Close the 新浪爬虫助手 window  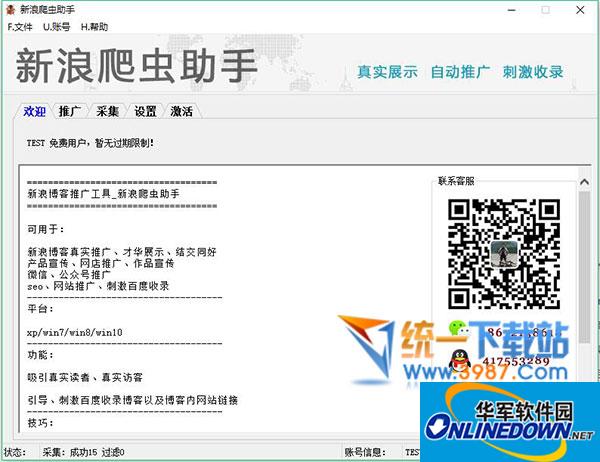click(580, 10)
